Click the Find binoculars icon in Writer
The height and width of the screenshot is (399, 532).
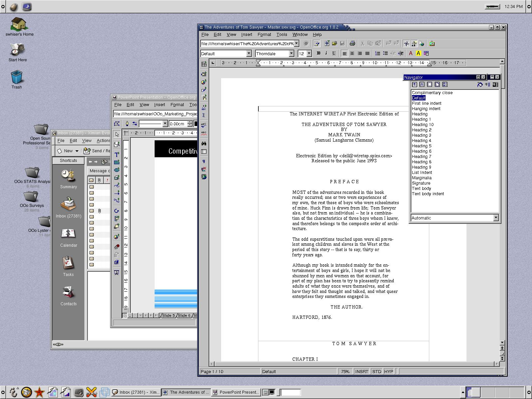click(x=204, y=143)
